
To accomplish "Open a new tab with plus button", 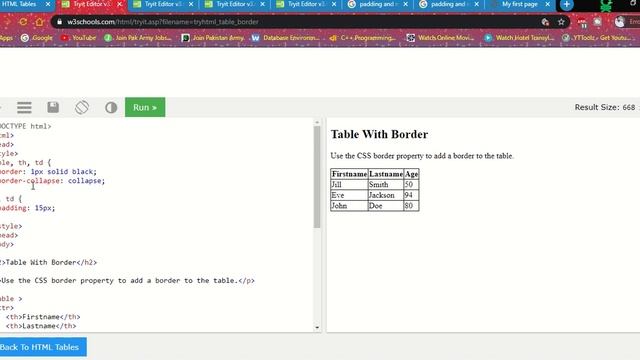I will pos(567,4).
